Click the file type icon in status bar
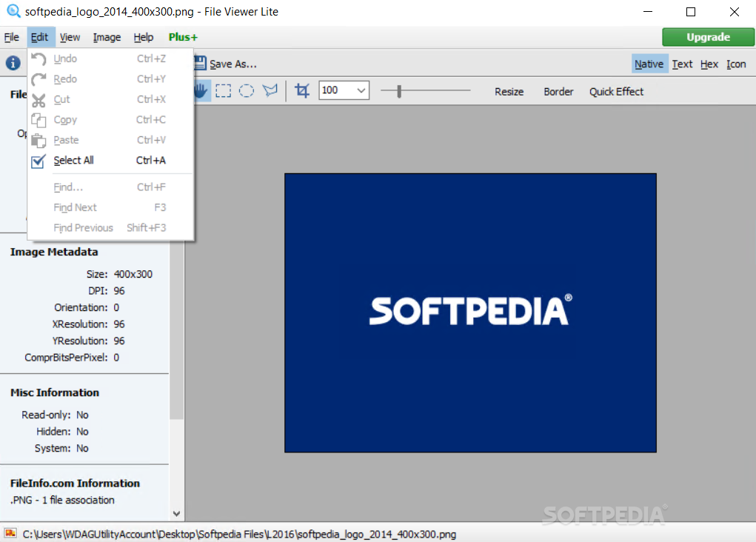 10,533
